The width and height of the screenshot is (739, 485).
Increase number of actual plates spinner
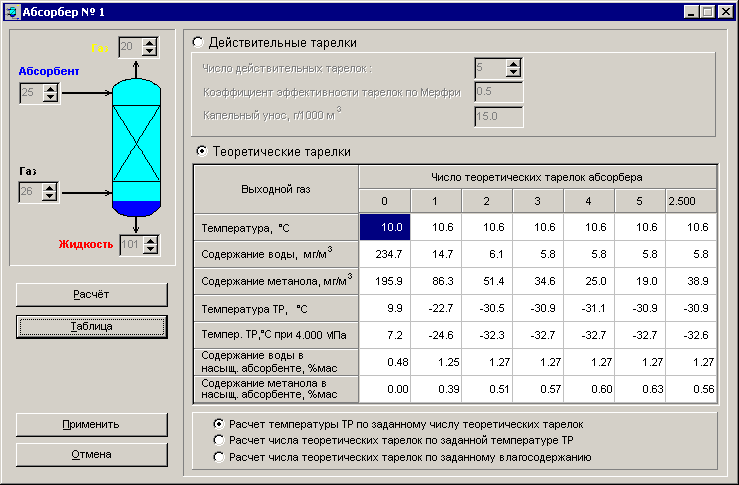coord(513,64)
